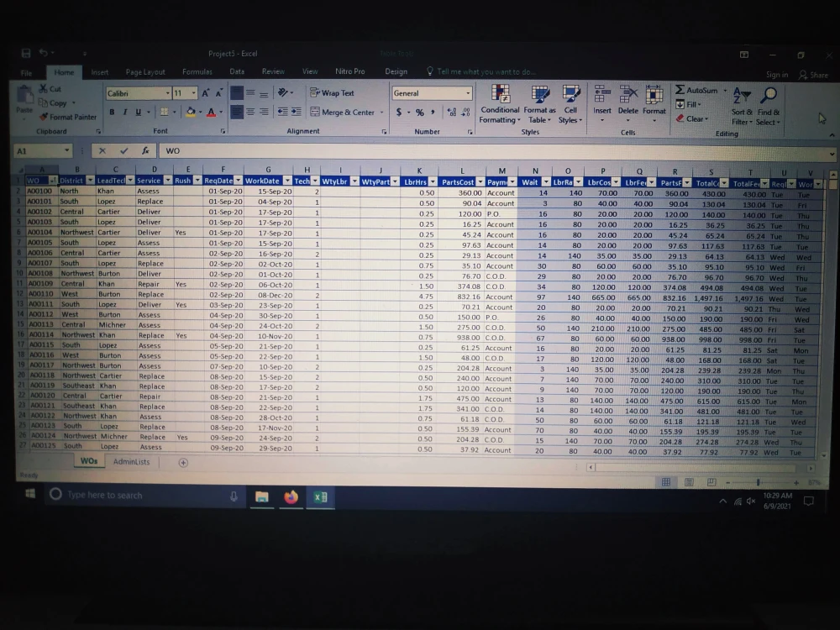Open Wait column filter dropdown
The height and width of the screenshot is (630, 840).
tap(546, 182)
